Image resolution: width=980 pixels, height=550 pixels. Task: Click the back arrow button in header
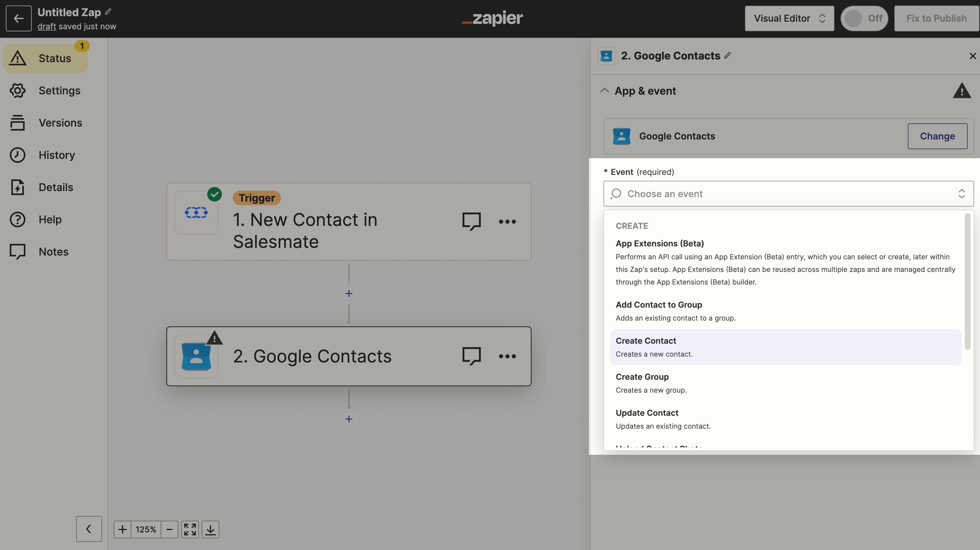19,18
